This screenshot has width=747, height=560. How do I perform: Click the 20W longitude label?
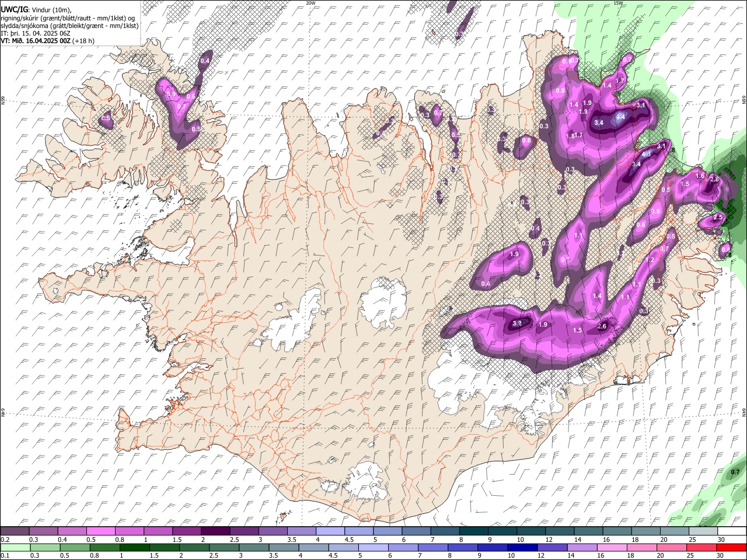tap(310, 3)
